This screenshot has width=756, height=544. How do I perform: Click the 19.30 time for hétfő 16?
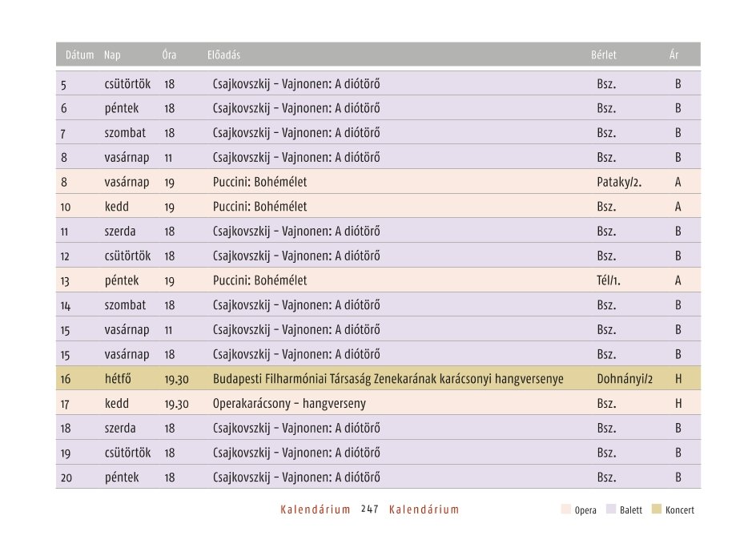[x=176, y=380]
